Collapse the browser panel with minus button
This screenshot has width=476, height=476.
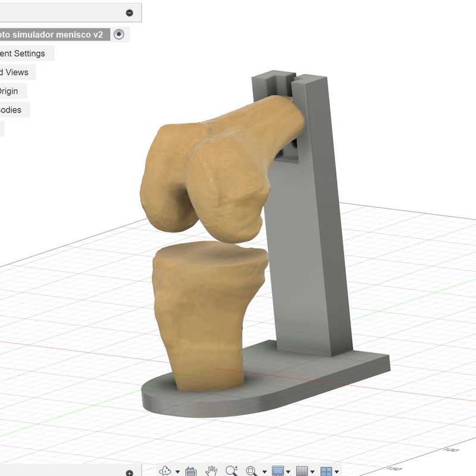tap(129, 12)
